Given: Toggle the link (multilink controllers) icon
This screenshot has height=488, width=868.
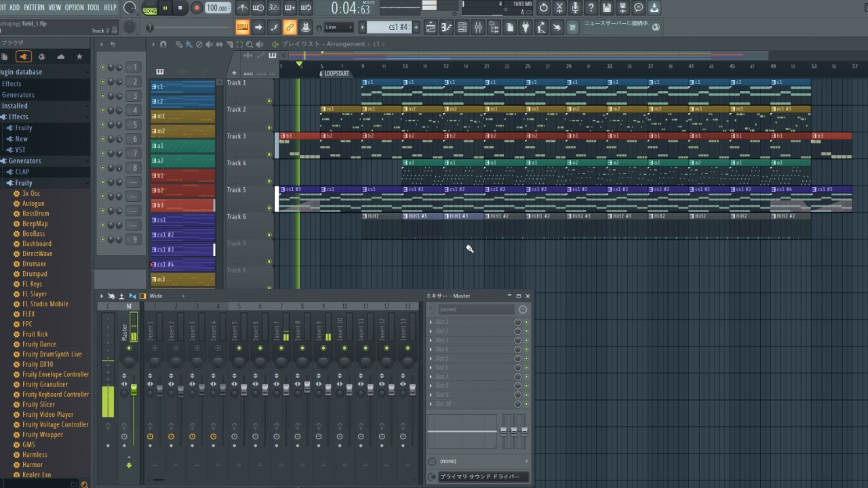Looking at the screenshot, I should [x=290, y=27].
